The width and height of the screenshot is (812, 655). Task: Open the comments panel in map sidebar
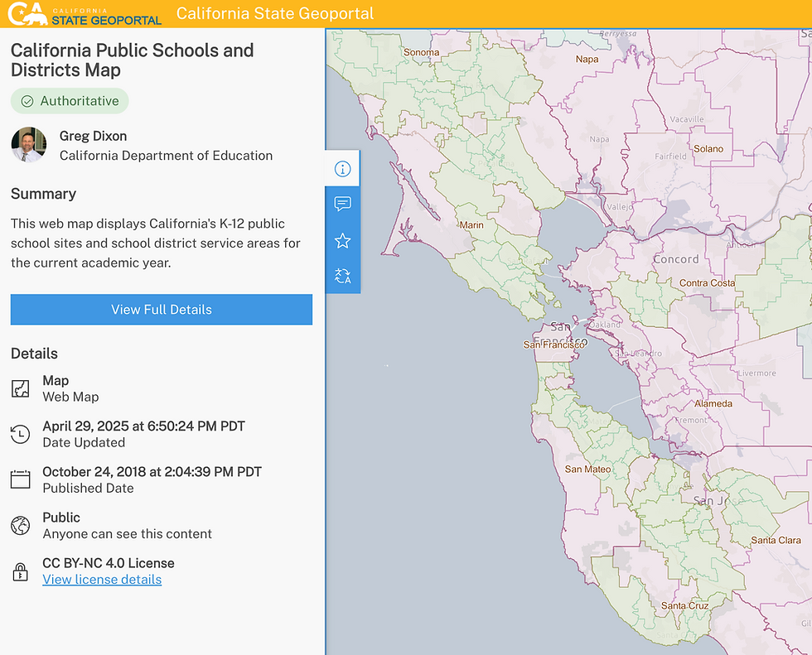pos(342,204)
